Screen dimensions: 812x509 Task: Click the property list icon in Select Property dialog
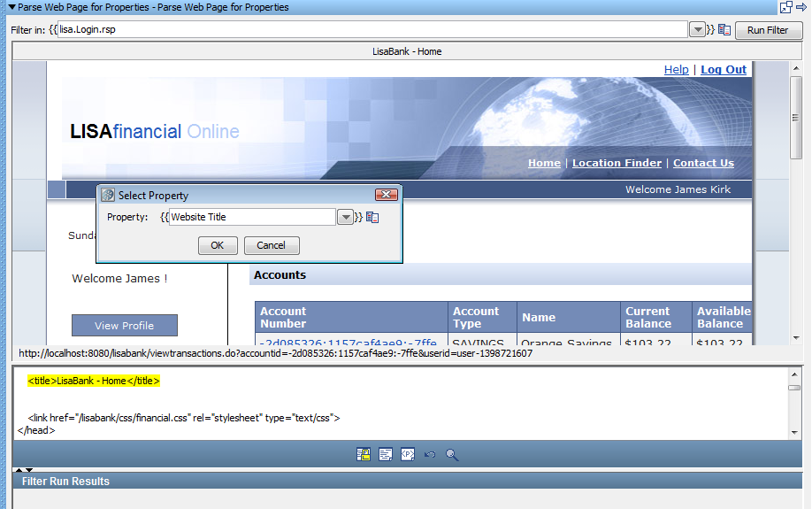[372, 217]
